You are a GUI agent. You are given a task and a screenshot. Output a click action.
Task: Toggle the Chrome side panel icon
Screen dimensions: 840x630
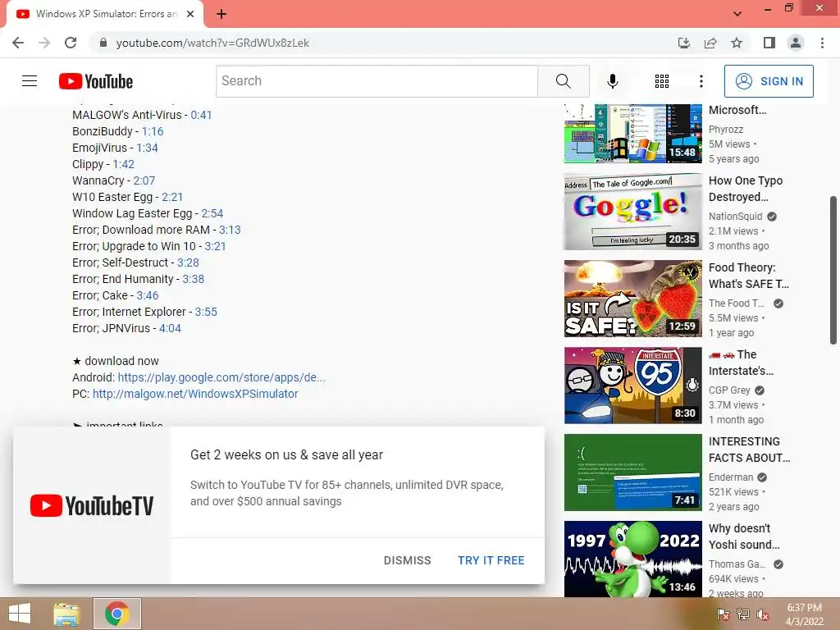(x=769, y=43)
